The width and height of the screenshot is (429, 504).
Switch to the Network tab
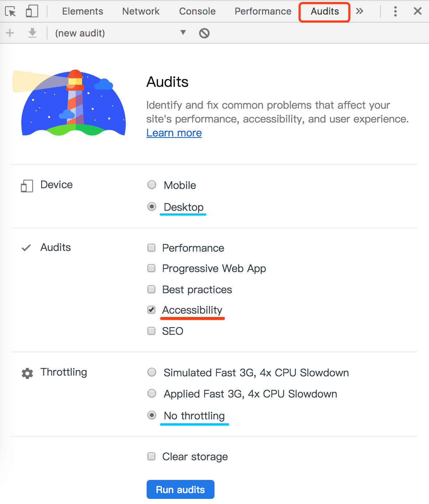point(141,11)
